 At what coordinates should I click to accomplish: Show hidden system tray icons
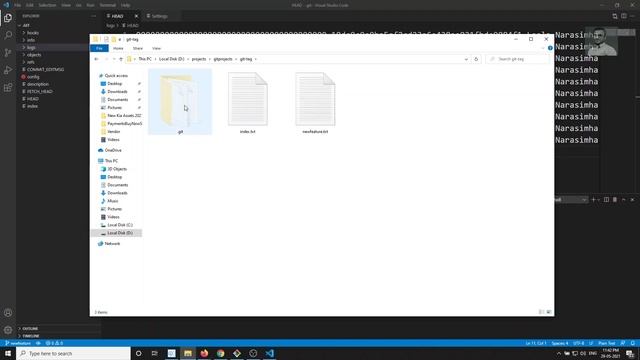[x=558, y=353]
